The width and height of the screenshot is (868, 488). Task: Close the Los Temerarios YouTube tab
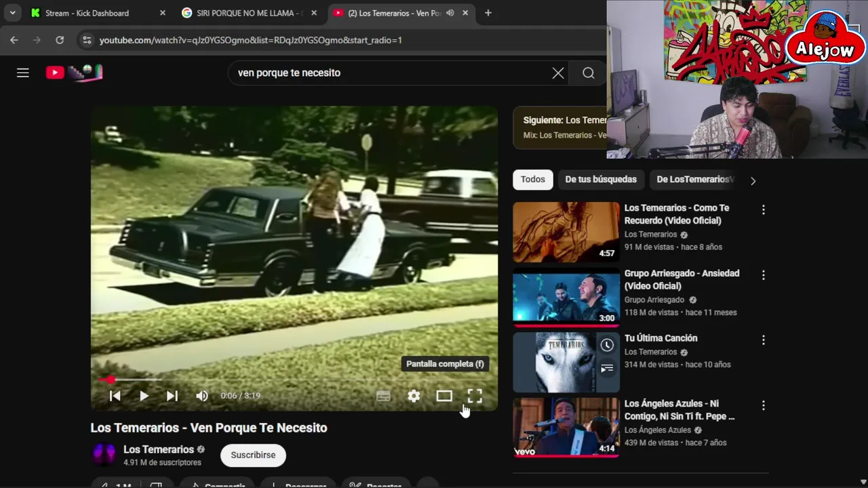465,13
